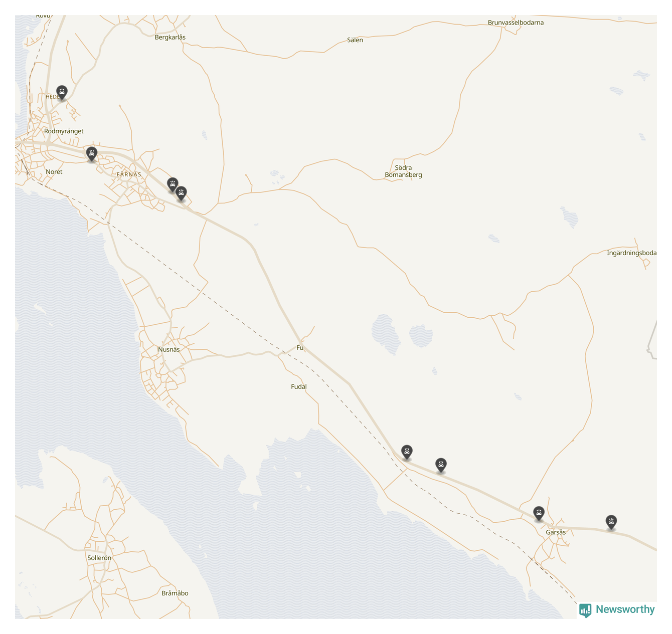
Task: Click the Brunvasselbodarna label
Action: [x=516, y=23]
